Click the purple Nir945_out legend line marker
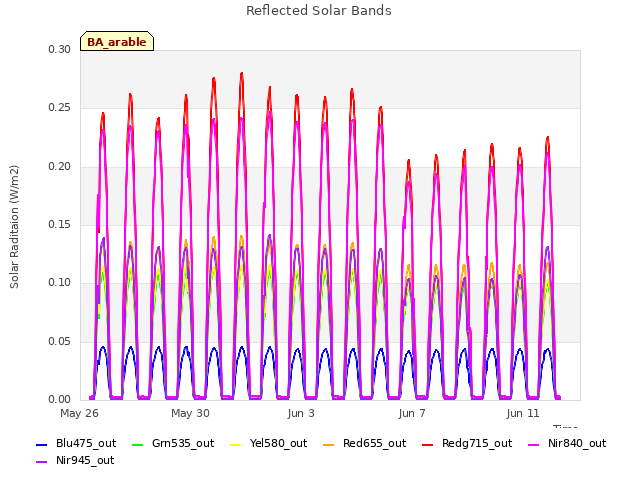Image resolution: width=640 pixels, height=480 pixels. pos(41,462)
